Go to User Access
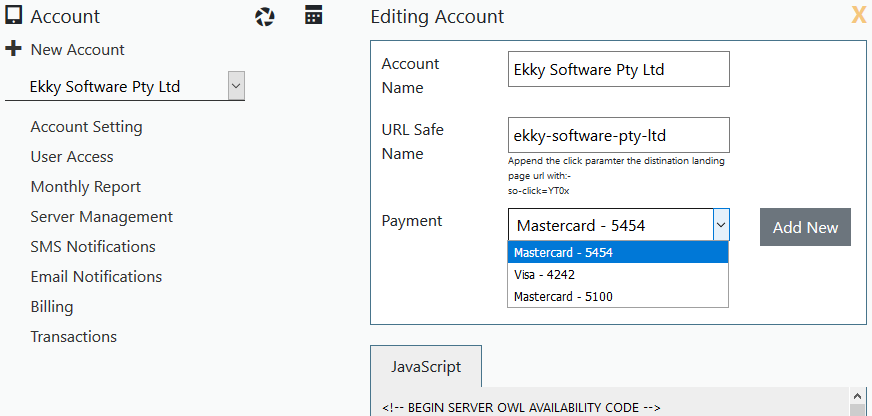 pos(72,157)
